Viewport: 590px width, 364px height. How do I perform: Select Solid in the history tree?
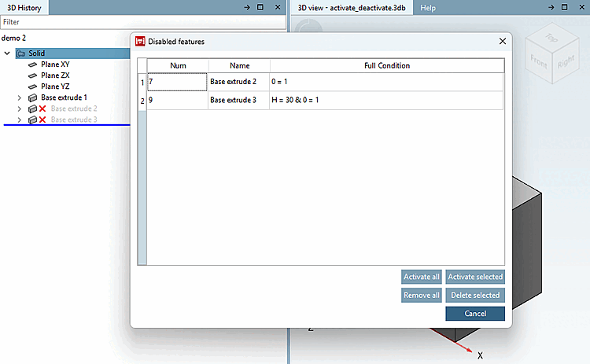36,53
